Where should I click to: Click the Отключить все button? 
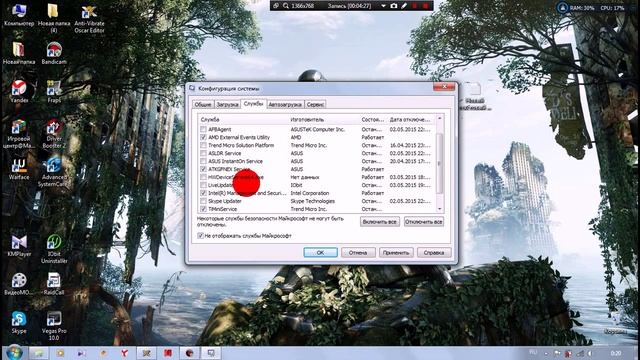[424, 222]
